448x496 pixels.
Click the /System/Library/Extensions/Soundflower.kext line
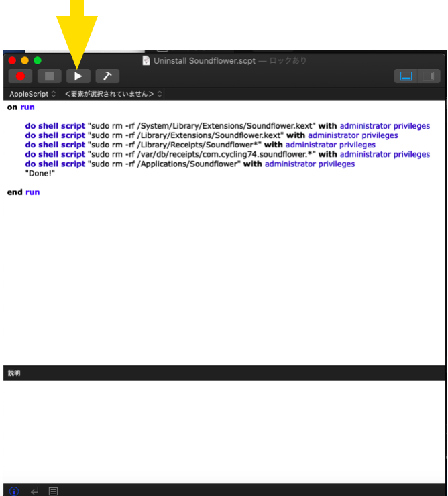coord(227,126)
